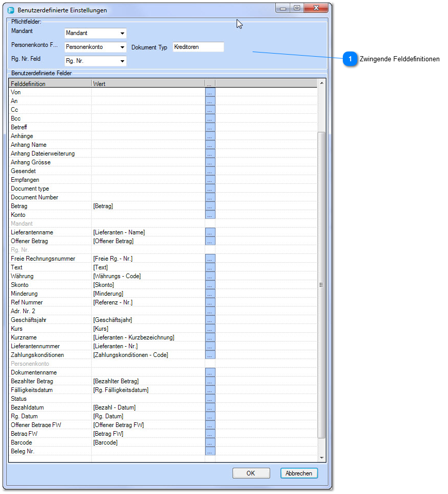Click the browse button for Währung row
Screen dimensions: 448x494
coord(210,276)
